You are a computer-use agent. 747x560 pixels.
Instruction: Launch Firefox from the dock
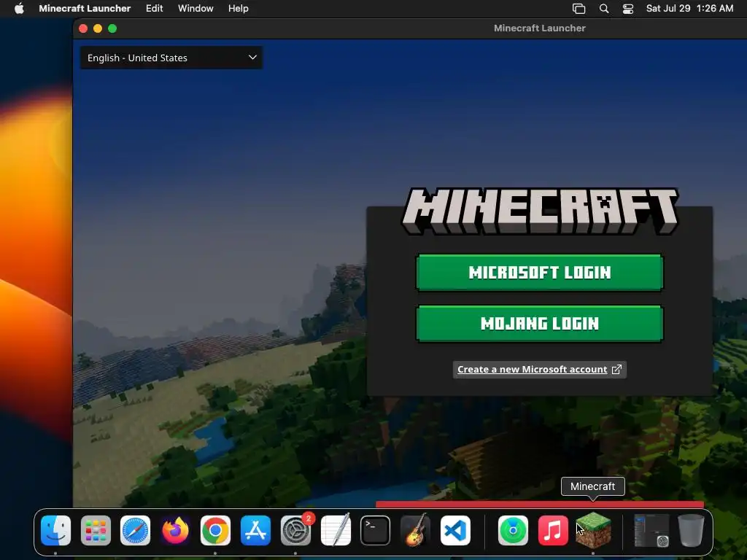pyautogui.click(x=175, y=531)
